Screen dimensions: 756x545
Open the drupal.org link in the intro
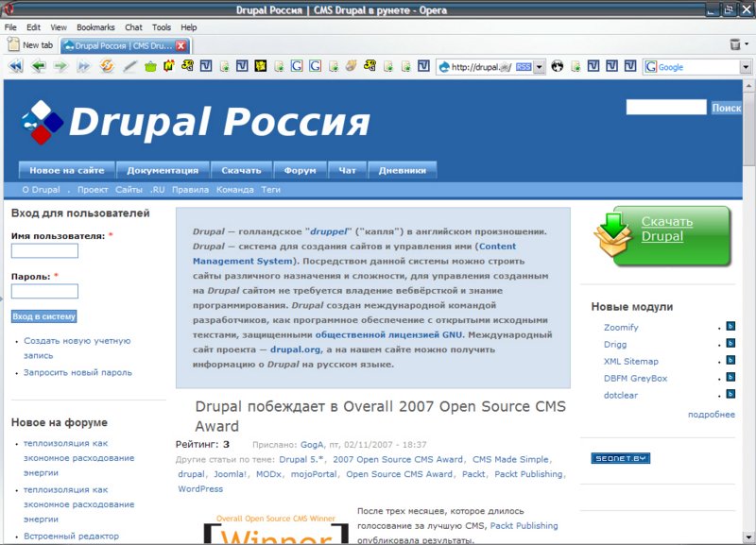[x=295, y=349]
